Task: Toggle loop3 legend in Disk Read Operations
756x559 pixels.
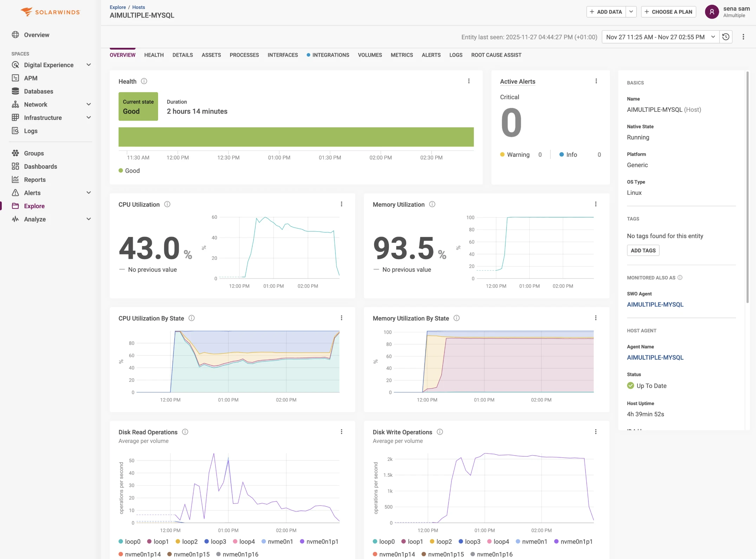Action: coord(215,541)
